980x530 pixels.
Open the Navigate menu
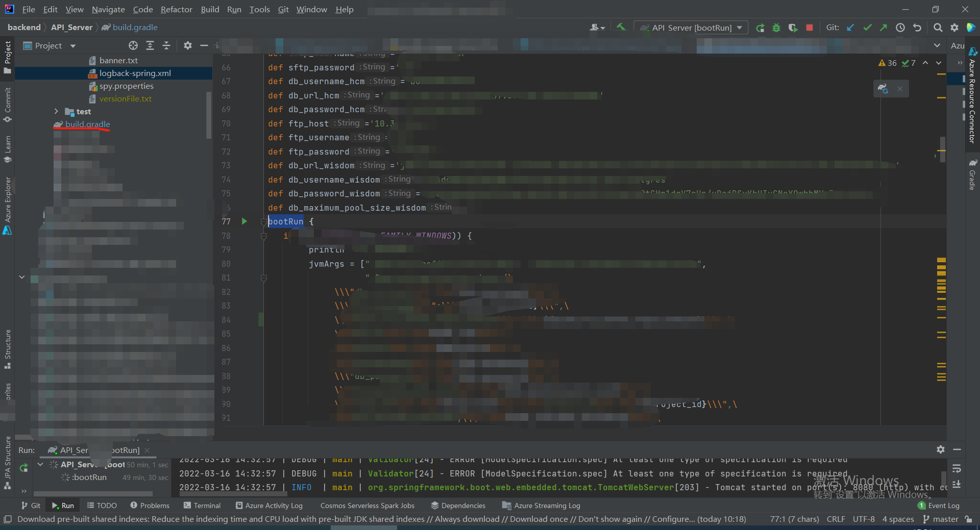(x=108, y=9)
